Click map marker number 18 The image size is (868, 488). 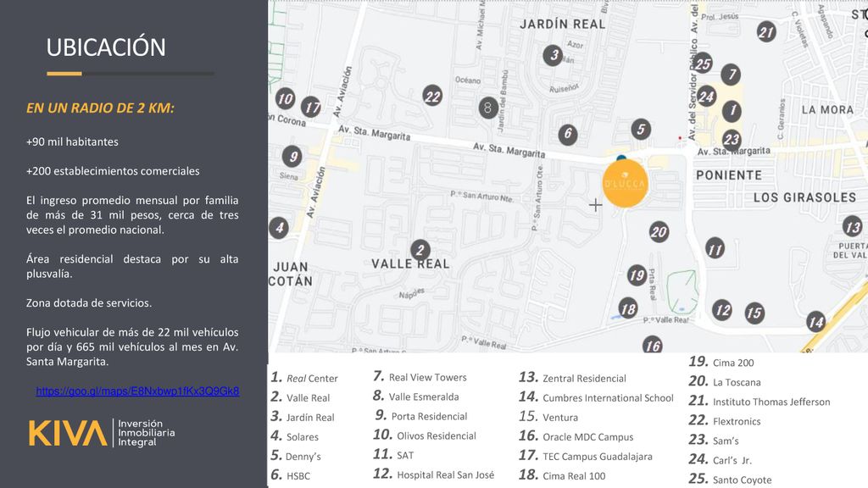(628, 308)
